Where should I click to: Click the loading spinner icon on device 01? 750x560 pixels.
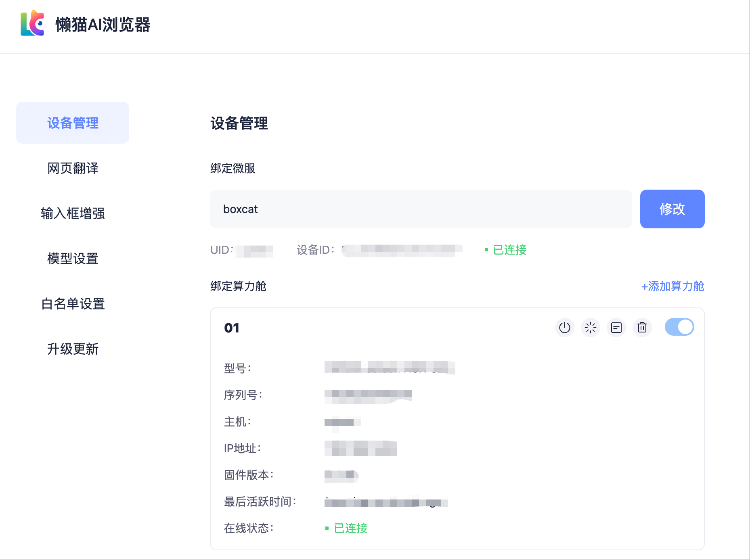590,328
